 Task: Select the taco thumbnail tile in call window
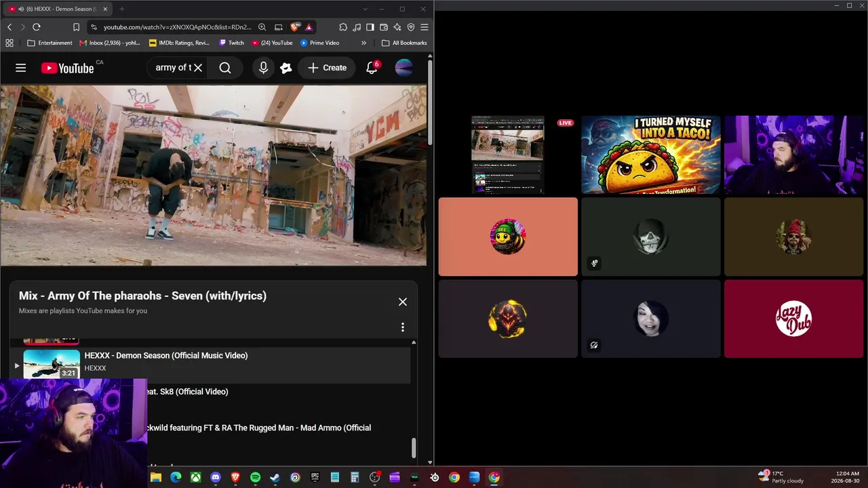point(651,155)
